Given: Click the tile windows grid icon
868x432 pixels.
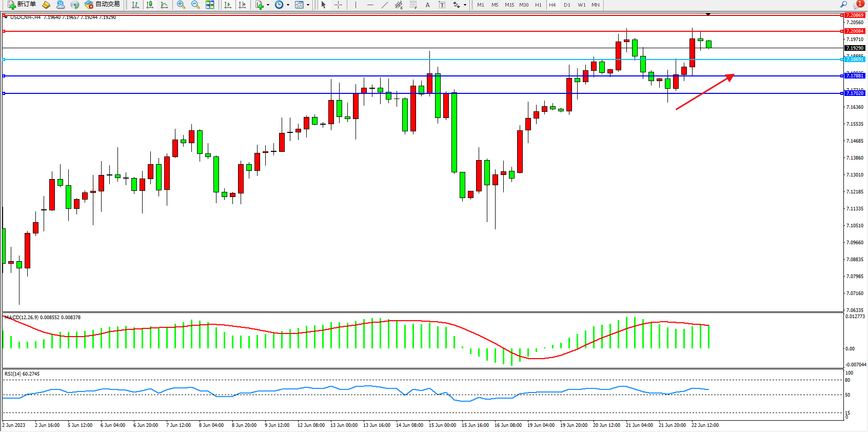Looking at the screenshot, I should point(210,5).
